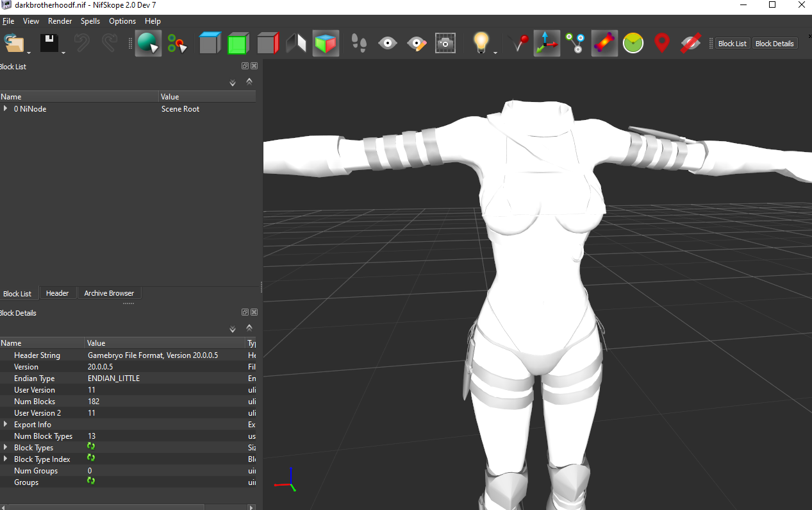
Task: Click Block Details double up chevron
Action: pyautogui.click(x=249, y=328)
